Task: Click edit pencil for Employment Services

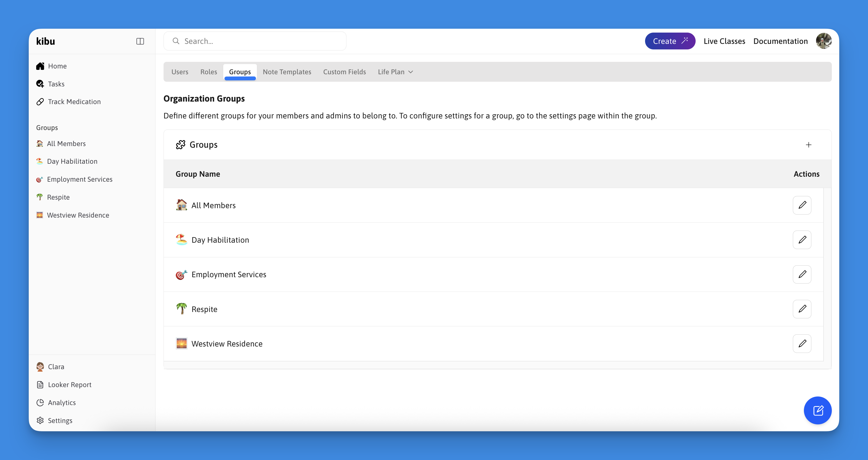Action: click(802, 274)
